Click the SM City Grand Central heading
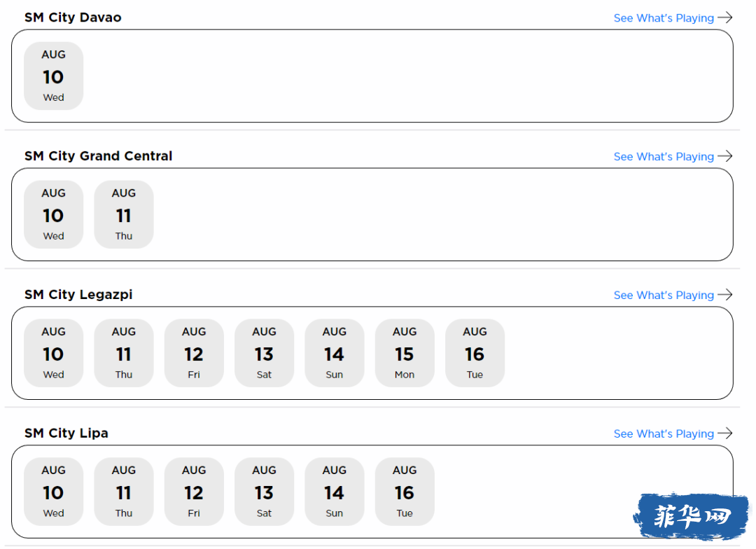The width and height of the screenshot is (756, 549). click(x=99, y=156)
